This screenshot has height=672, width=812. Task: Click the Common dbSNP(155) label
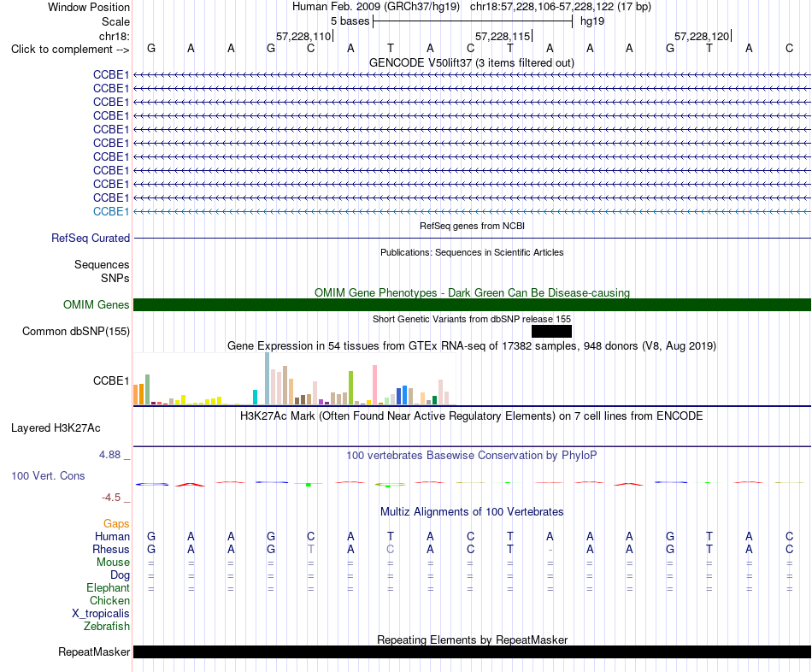75,331
